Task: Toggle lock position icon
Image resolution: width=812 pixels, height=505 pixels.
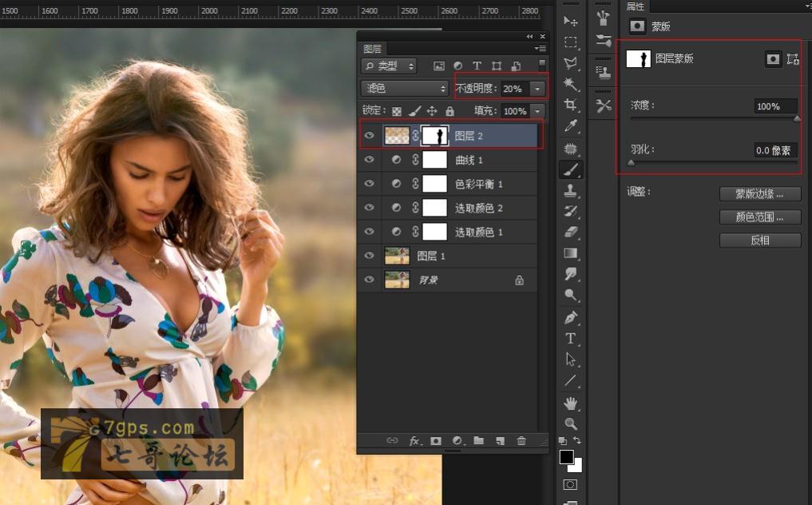Action: point(432,111)
